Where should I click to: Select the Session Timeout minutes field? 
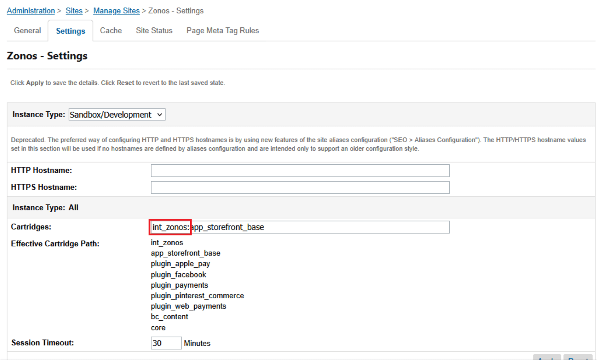coord(166,343)
